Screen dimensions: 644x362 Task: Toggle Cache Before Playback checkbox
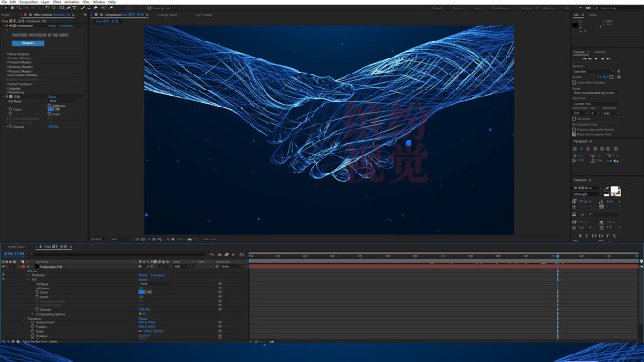click(x=574, y=83)
